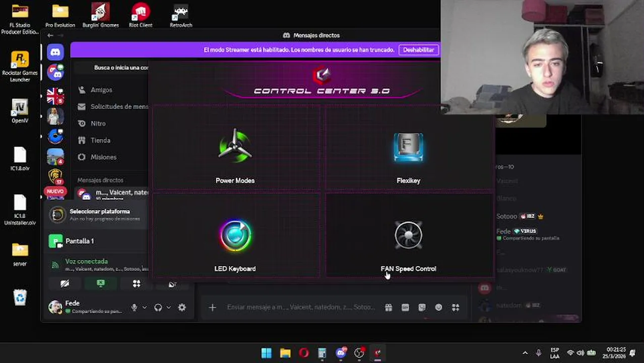
Task: Open Discord from taskbar
Action: click(341, 352)
